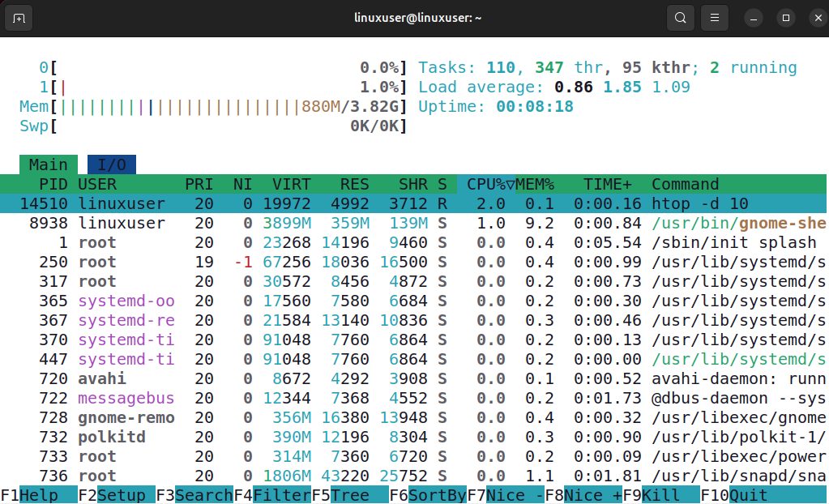Select the systemd-re process PID 367
Screen dimensions: 829x504
click(413, 320)
